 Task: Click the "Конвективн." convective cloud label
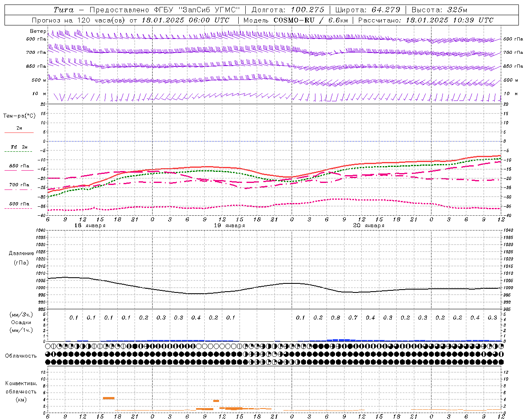pos(21,383)
